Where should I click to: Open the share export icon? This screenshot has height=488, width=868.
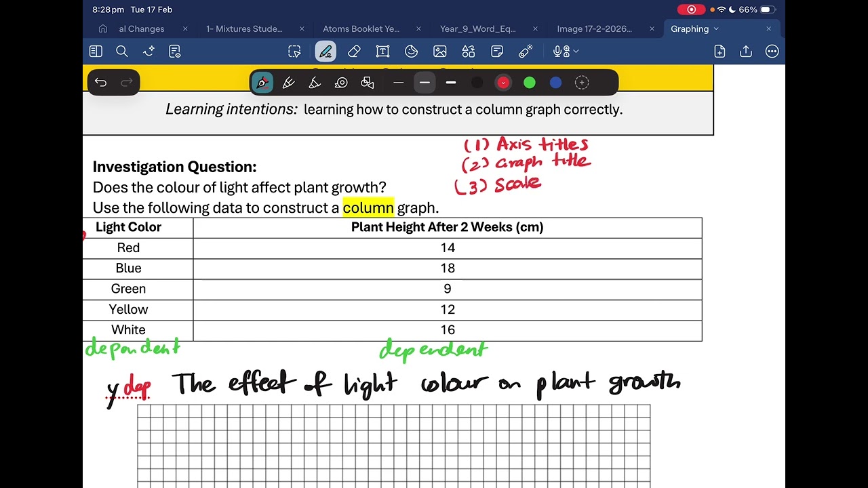[746, 52]
